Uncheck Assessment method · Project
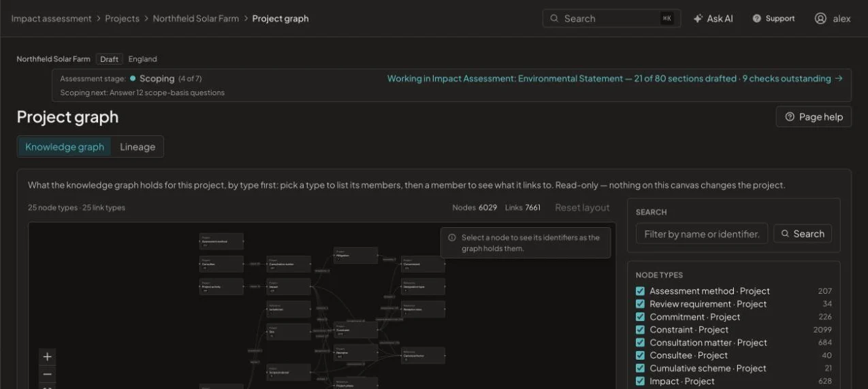This screenshot has height=389, width=868. click(x=640, y=291)
